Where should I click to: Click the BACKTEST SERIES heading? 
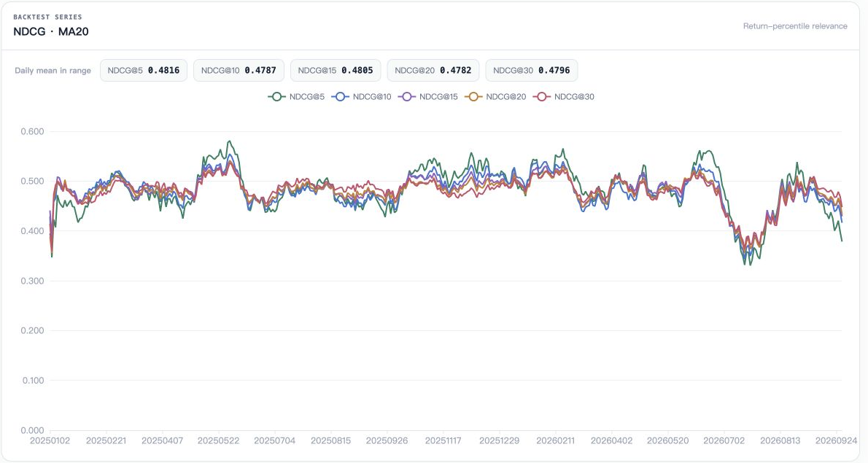pyautogui.click(x=47, y=17)
